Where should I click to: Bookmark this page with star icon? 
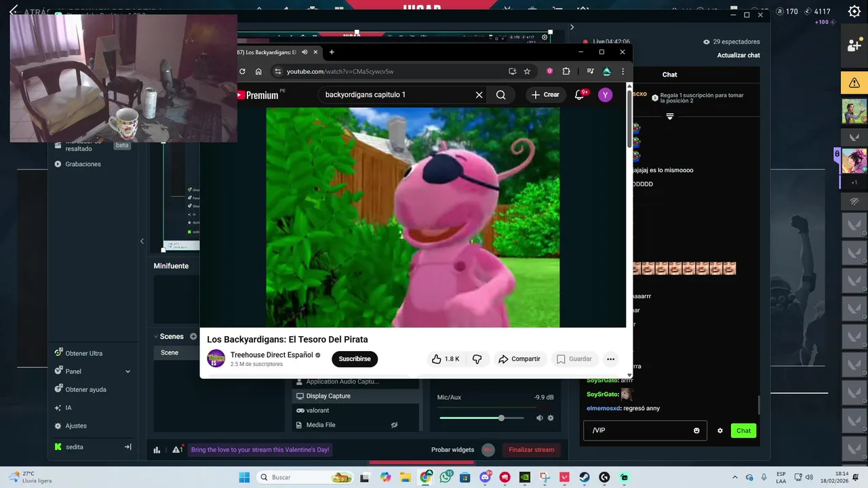click(527, 71)
